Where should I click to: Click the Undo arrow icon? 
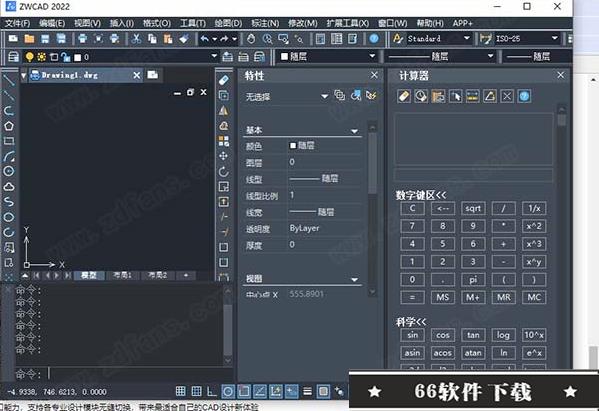tap(204, 39)
